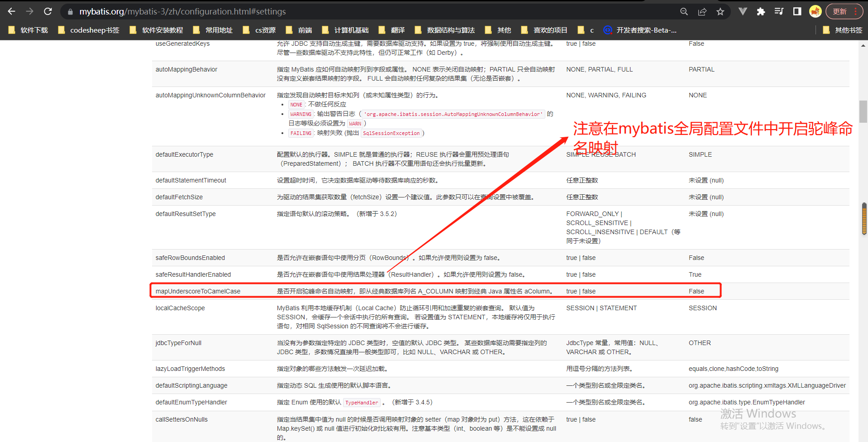This screenshot has width=868, height=442.
Task: Open the 翻译 bookmark folder
Action: pyautogui.click(x=392, y=30)
